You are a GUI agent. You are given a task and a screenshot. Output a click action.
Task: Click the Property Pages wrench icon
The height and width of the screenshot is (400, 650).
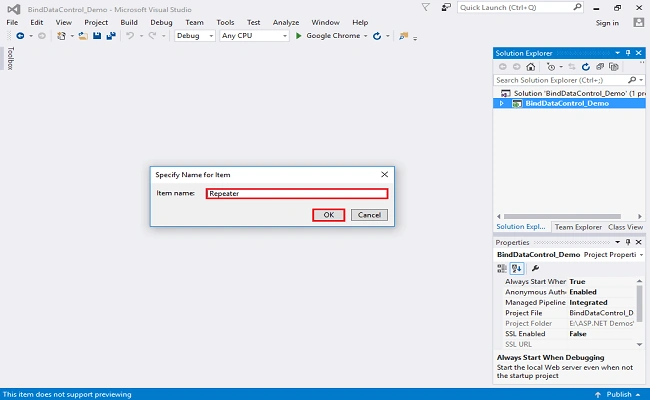tap(536, 268)
